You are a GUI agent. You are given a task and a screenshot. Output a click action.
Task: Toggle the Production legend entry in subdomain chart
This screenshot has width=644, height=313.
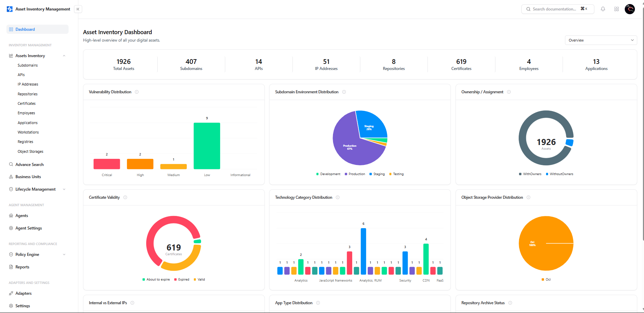click(355, 174)
